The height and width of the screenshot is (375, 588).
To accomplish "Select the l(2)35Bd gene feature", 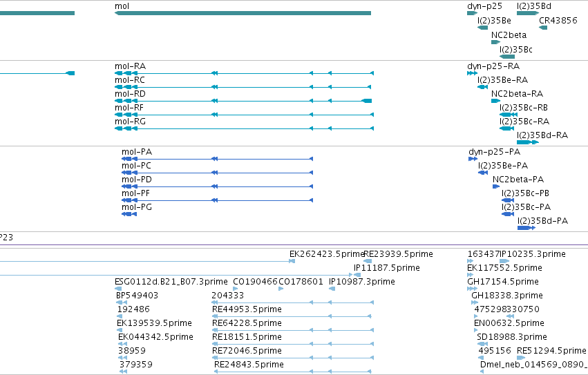I will (x=528, y=13).
